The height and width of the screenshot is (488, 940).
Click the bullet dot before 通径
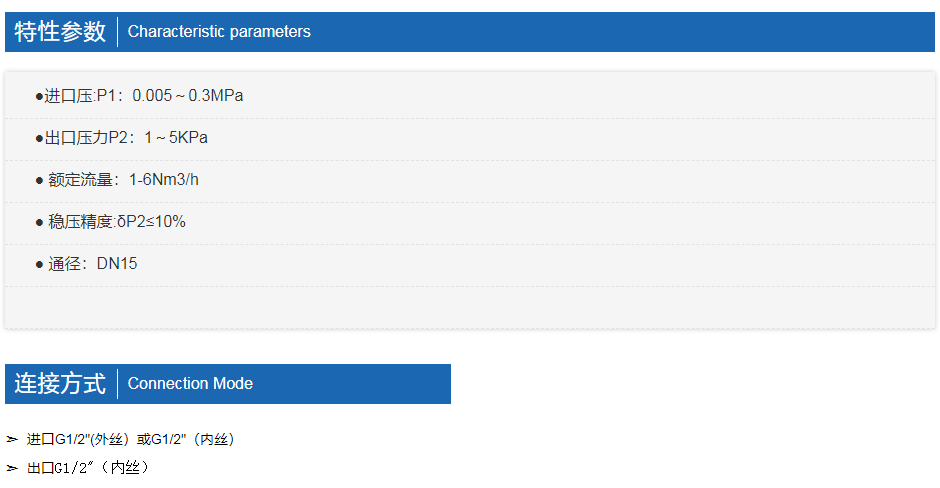click(x=39, y=264)
